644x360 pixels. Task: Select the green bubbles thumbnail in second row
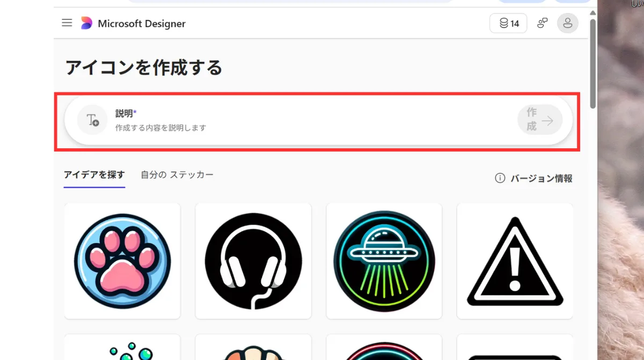tap(122, 347)
